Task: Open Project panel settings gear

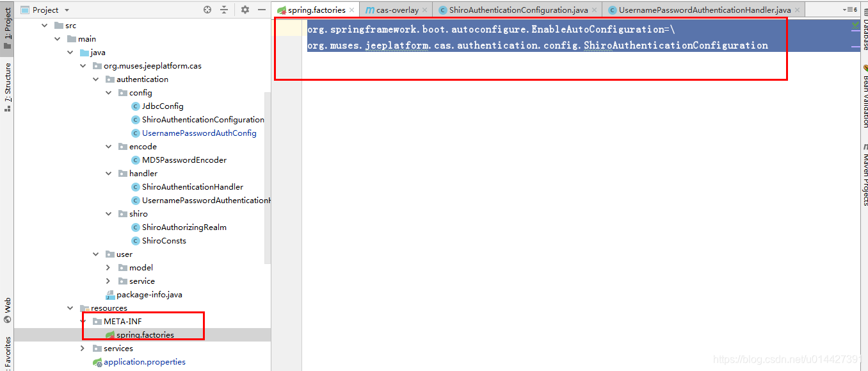Action: pos(245,10)
